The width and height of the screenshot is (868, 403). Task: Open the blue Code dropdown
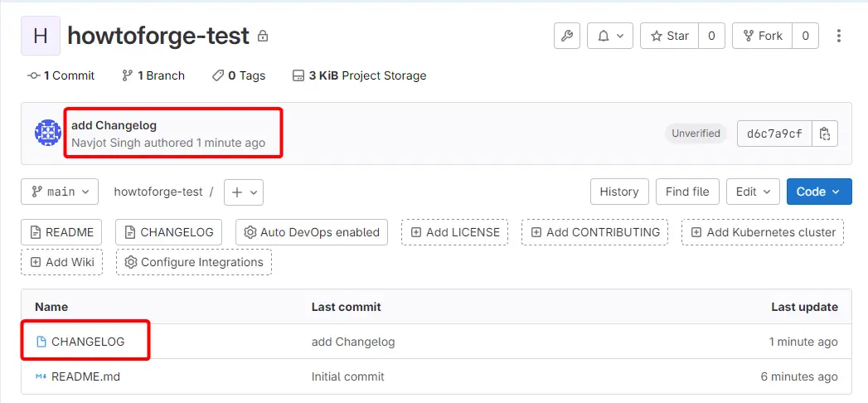coord(819,192)
